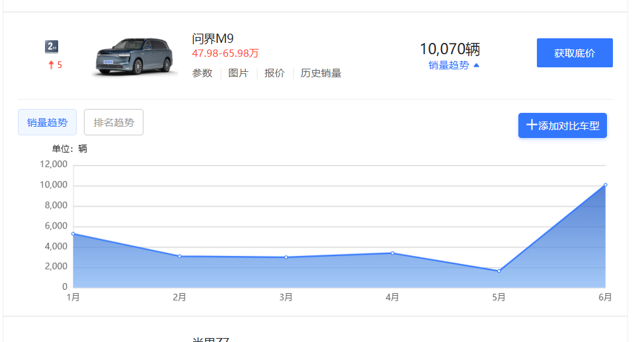The width and height of the screenshot is (644, 342).
Task: Switch to the 排名趋势 tab
Action: [114, 122]
